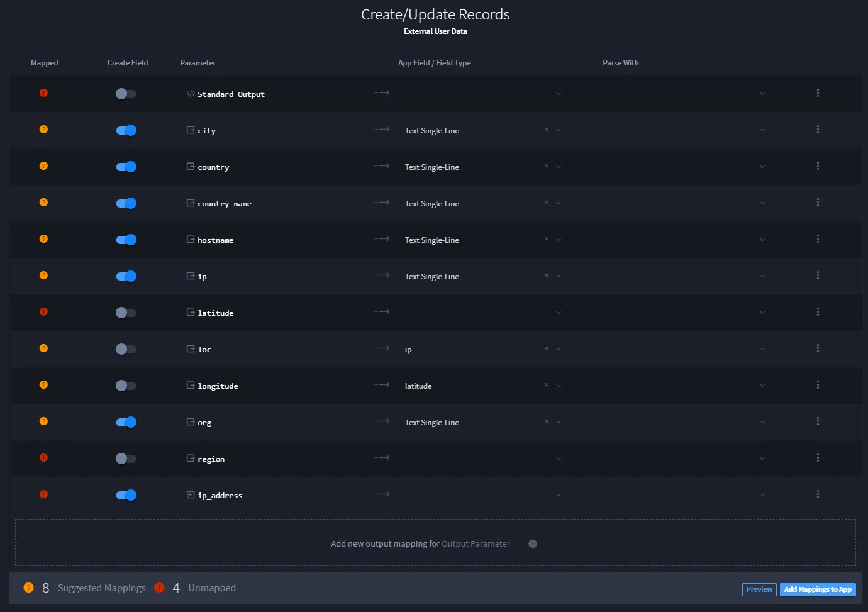The image size is (868, 612).
Task: Disable Create Field toggle for ip_address
Action: click(x=126, y=495)
